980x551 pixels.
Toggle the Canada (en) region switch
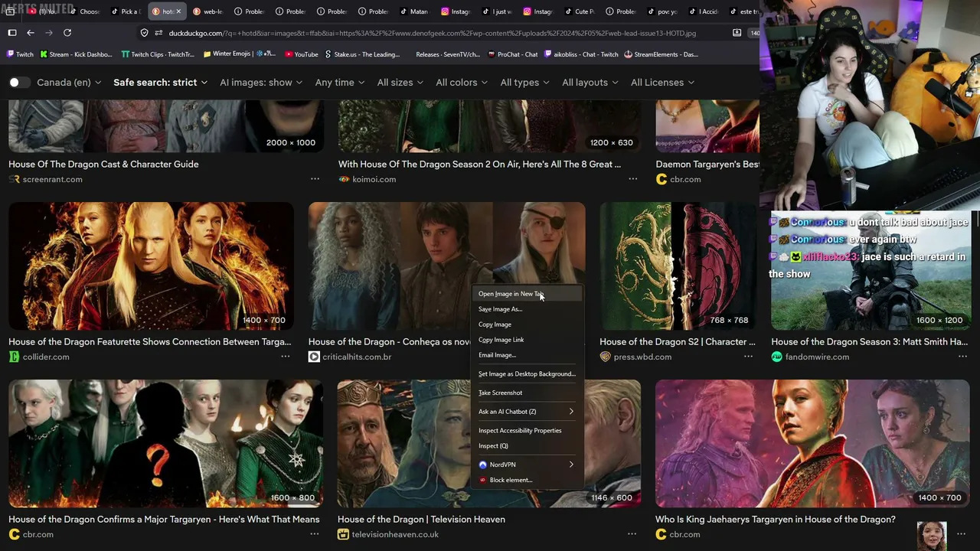pyautogui.click(x=18, y=83)
